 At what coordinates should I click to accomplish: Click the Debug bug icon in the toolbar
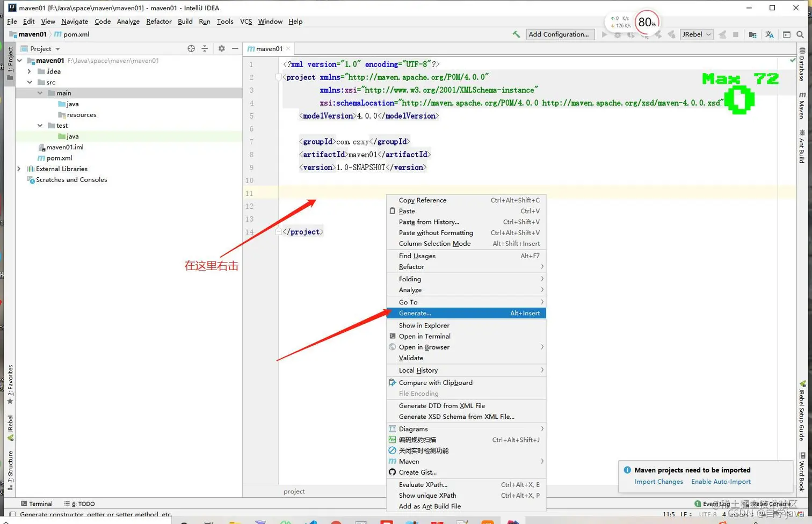coord(618,34)
